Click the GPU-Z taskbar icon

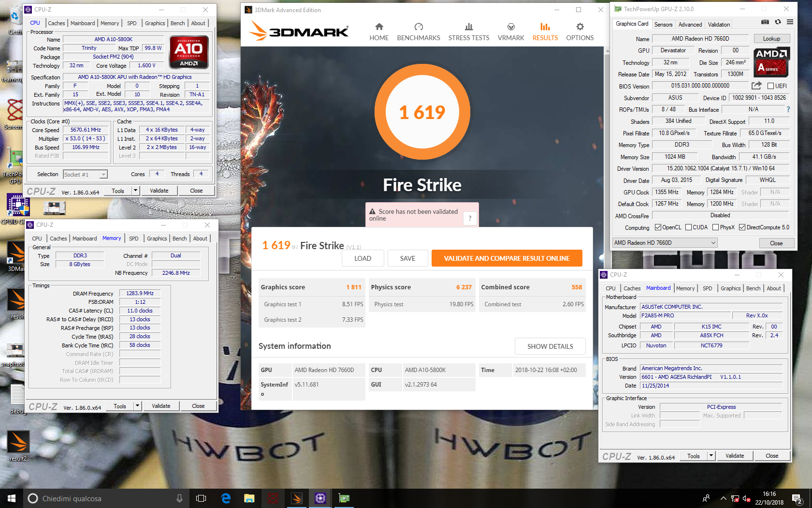344,498
